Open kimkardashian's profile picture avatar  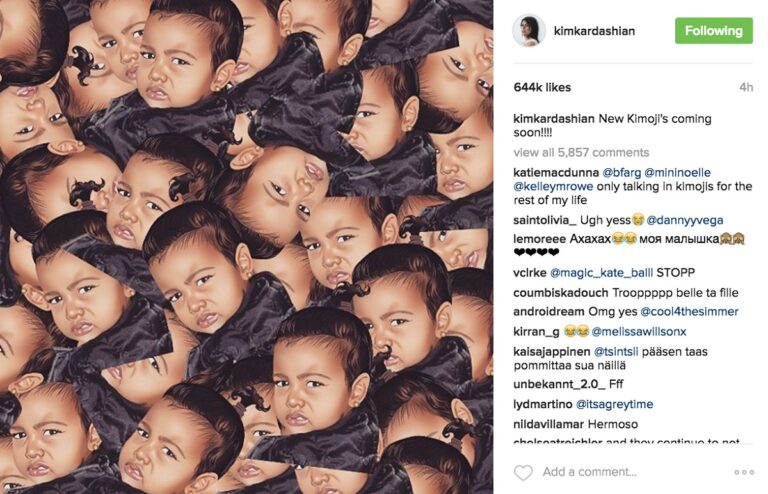(529, 30)
